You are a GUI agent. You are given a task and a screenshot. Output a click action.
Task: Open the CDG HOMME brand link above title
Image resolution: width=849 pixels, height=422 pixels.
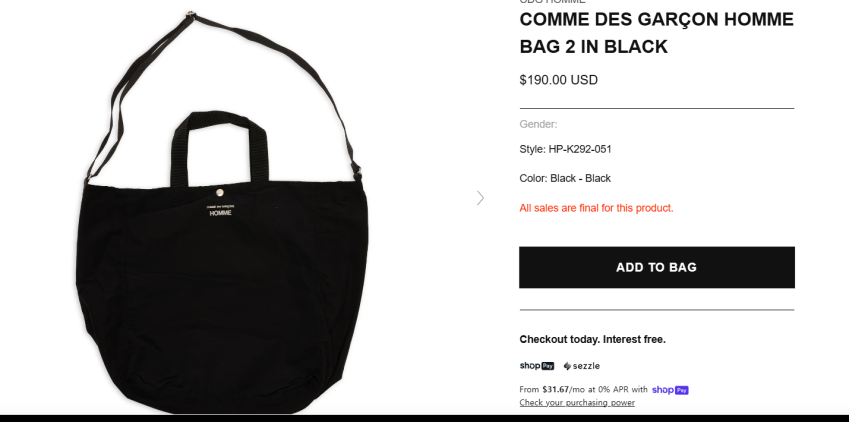click(552, 2)
